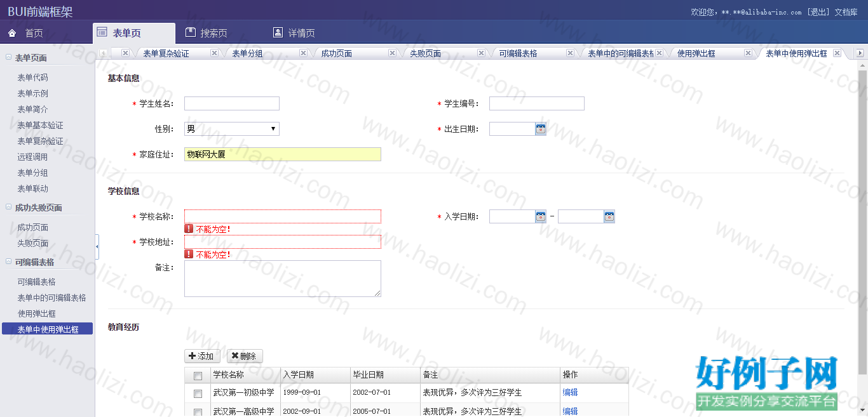Image resolution: width=868 pixels, height=417 pixels.
Task: Close the 失败页面 tab
Action: (481, 53)
